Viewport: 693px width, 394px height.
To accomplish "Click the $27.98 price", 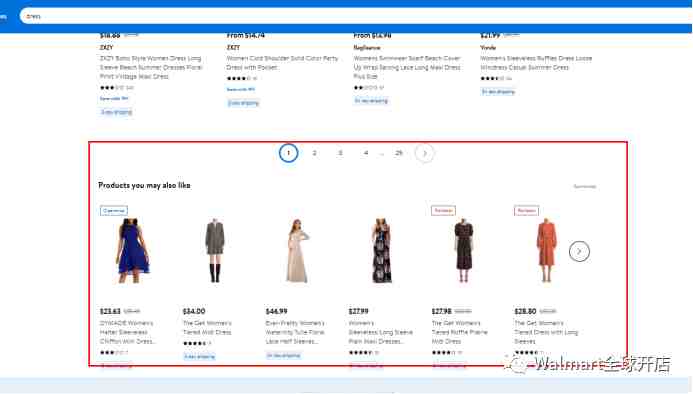I will (x=442, y=311).
